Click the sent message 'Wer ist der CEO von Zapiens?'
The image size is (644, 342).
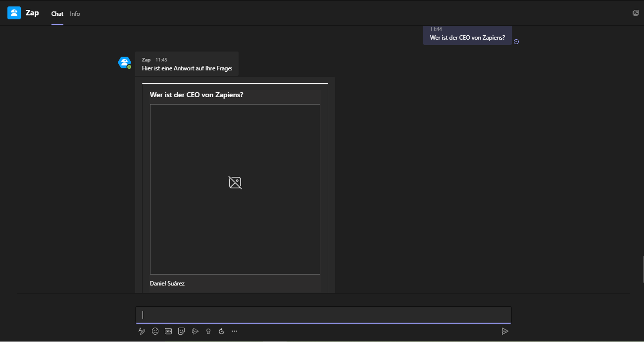(x=467, y=37)
